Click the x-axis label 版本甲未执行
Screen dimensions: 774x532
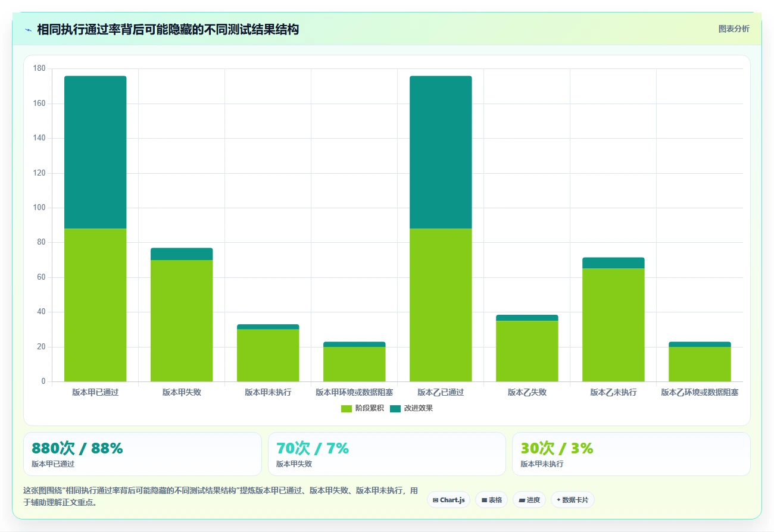(268, 393)
